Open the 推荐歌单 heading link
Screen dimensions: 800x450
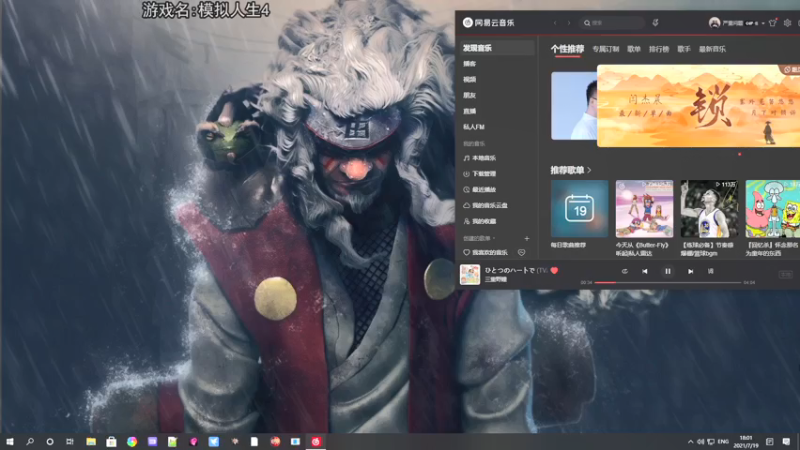click(570, 170)
